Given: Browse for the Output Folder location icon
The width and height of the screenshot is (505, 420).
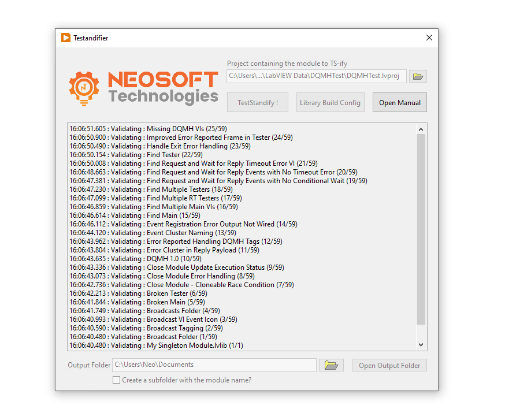Looking at the screenshot, I should coord(331,365).
